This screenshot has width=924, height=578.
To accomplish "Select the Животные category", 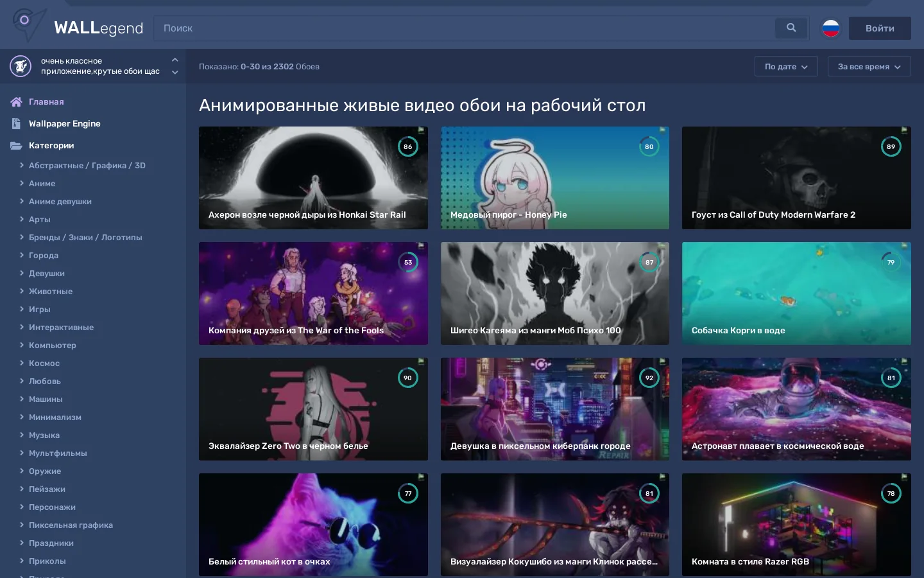I will click(51, 291).
